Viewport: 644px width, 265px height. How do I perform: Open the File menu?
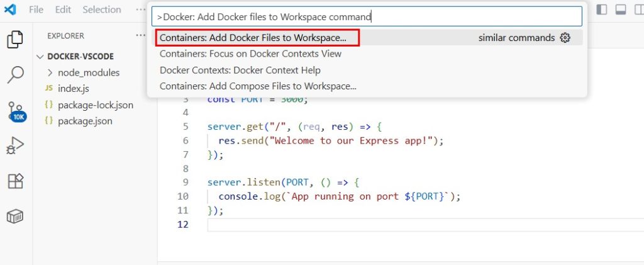coord(36,9)
